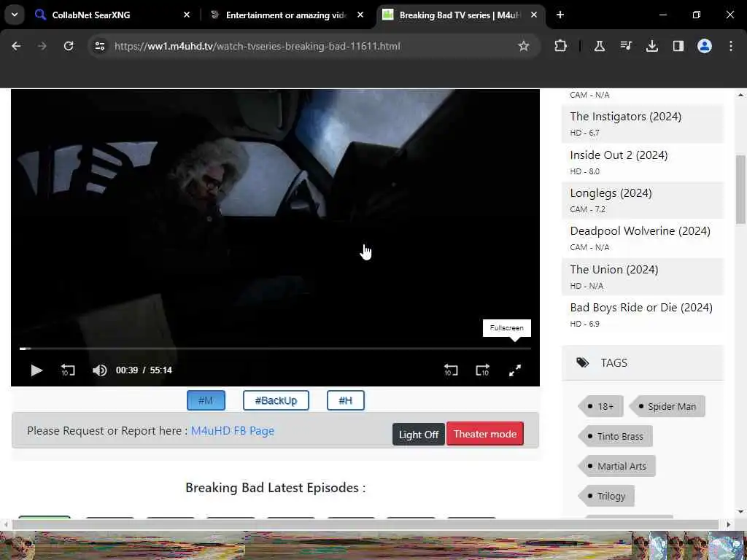747x560 pixels.
Task: Expand the tab search dropdown
Action: pyautogui.click(x=15, y=15)
